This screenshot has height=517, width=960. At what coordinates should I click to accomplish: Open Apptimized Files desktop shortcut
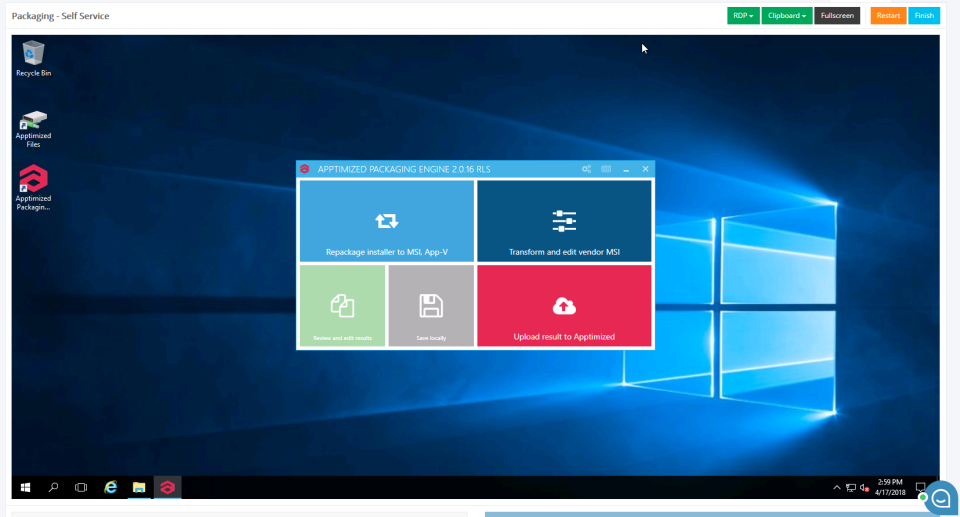tap(33, 129)
